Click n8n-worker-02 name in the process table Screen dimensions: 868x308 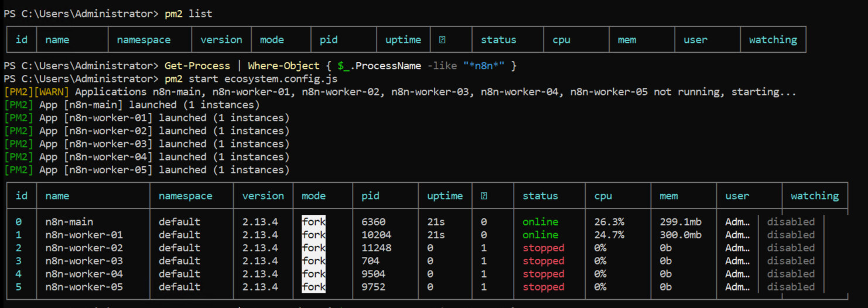(84, 248)
